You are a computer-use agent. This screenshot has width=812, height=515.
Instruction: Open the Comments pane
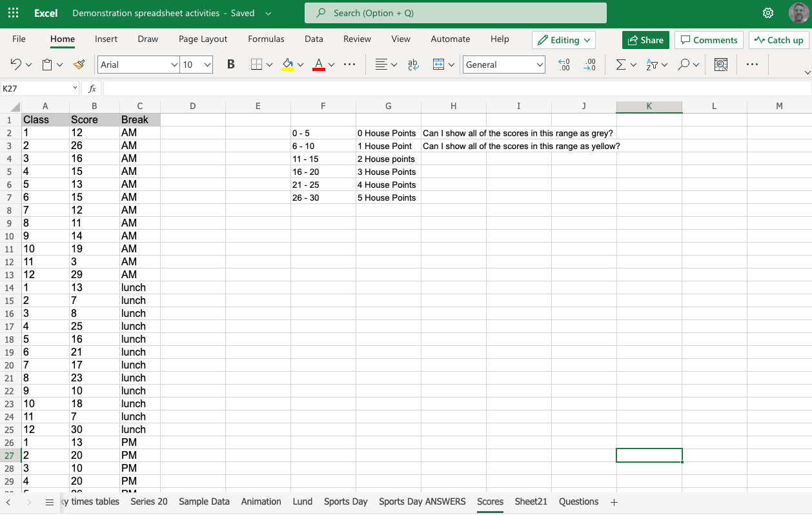pyautogui.click(x=709, y=40)
